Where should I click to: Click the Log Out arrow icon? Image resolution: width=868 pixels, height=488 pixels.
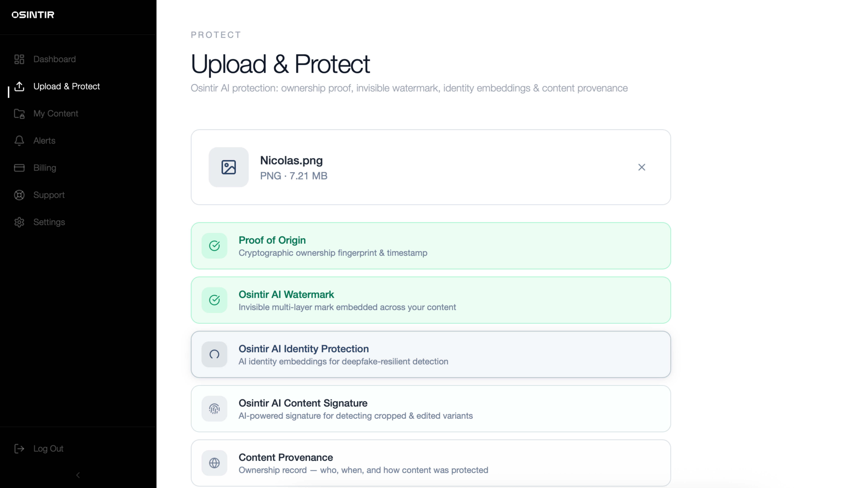19,449
